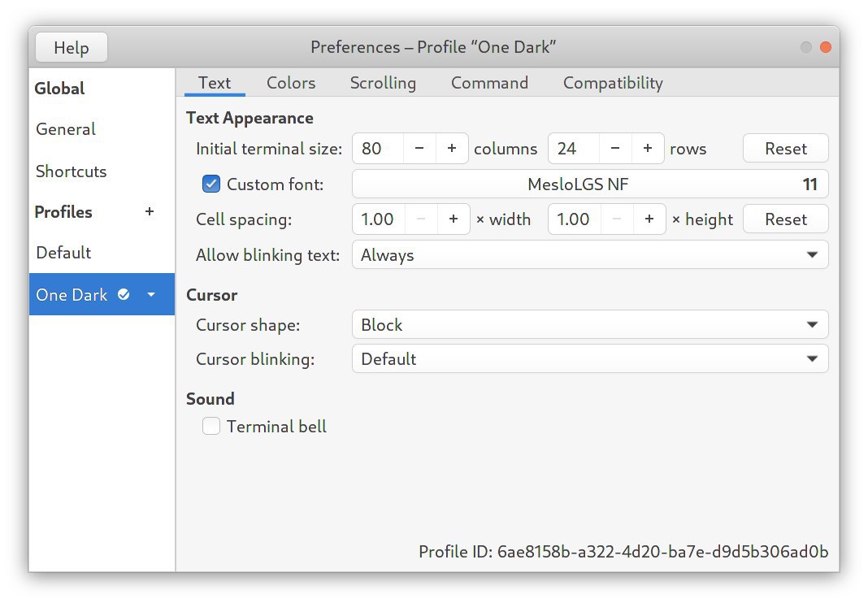Add a new profile with plus icon
868x603 pixels.
(150, 211)
